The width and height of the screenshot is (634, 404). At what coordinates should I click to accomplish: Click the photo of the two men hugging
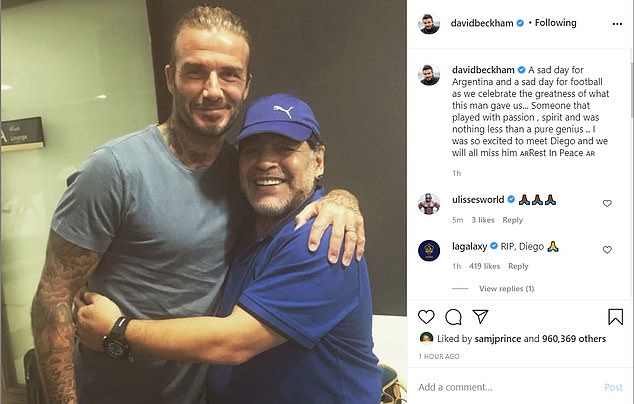(x=203, y=202)
